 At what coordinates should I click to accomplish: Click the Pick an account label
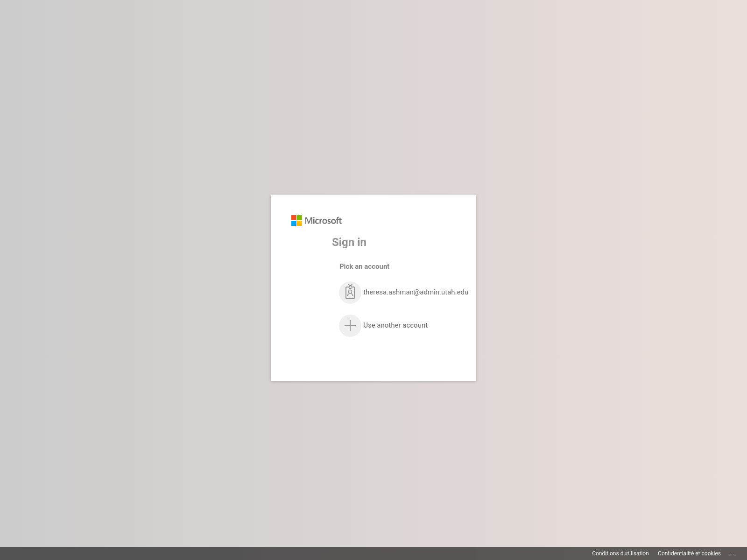click(x=364, y=266)
